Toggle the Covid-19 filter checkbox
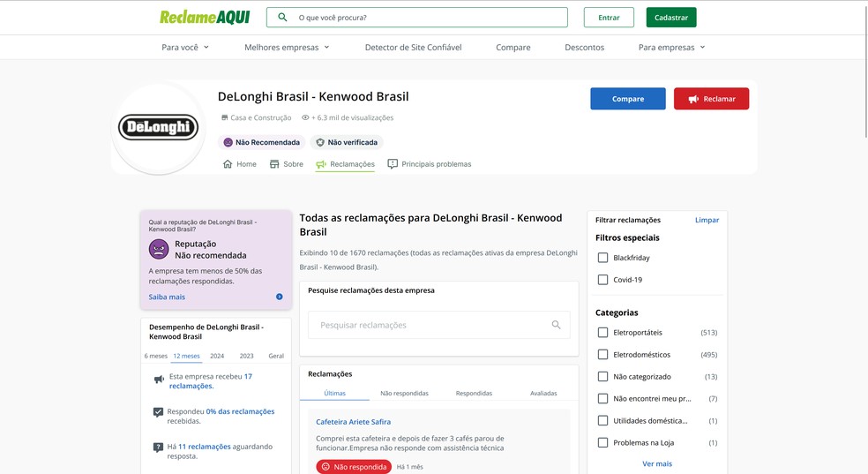Screen dimensions: 868x474 pyautogui.click(x=602, y=280)
